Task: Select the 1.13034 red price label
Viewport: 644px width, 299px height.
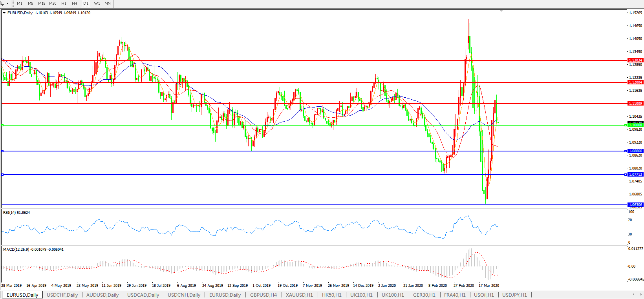Action: [635, 60]
